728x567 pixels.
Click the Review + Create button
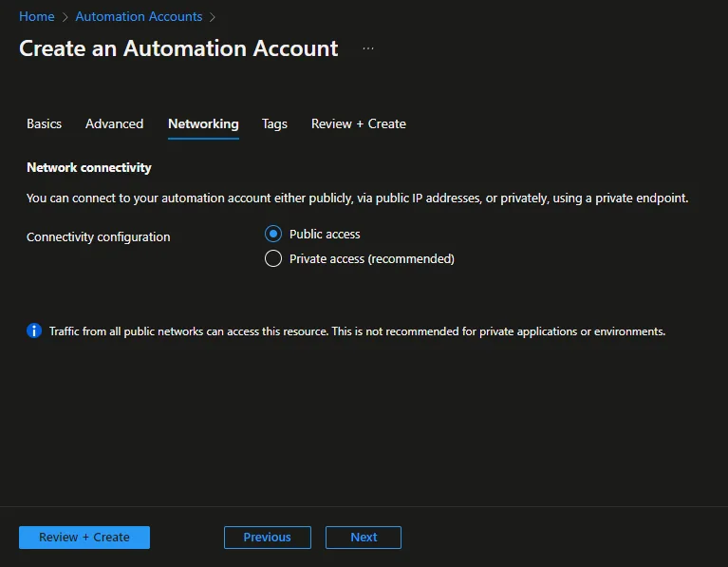click(84, 538)
